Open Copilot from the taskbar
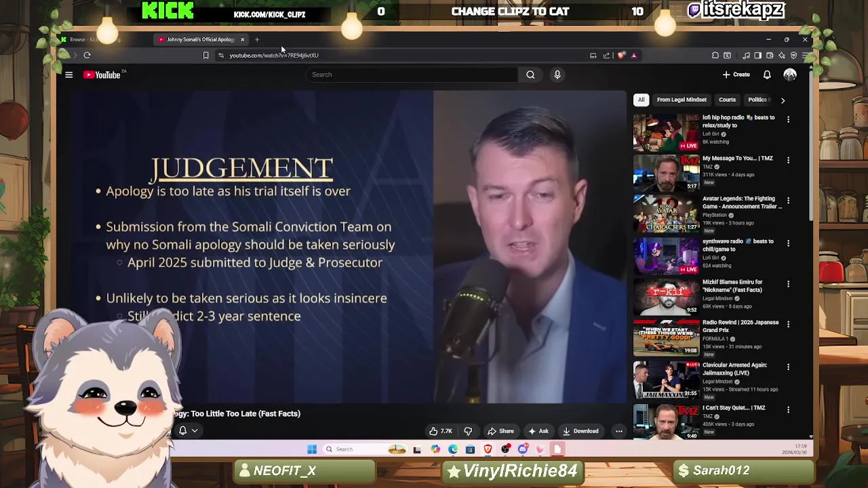 point(435,449)
